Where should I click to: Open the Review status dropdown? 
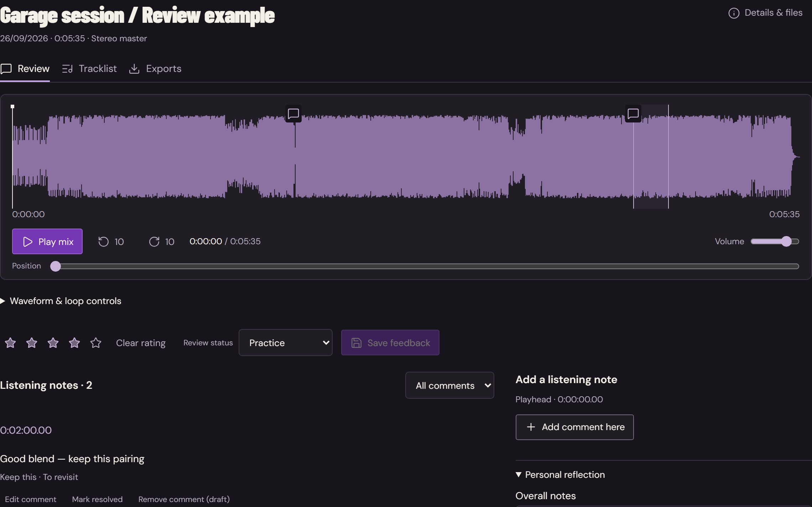(286, 343)
